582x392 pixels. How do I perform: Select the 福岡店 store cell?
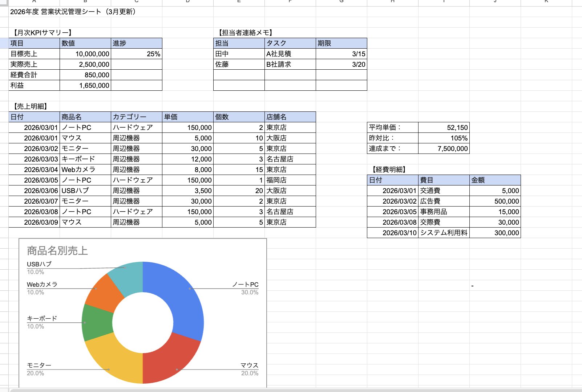click(290, 180)
